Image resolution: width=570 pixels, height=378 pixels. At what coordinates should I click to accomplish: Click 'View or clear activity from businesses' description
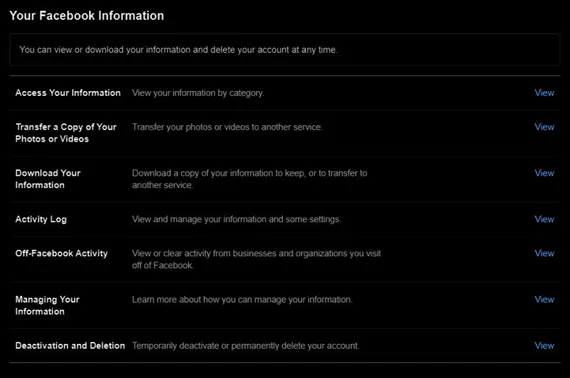point(256,260)
